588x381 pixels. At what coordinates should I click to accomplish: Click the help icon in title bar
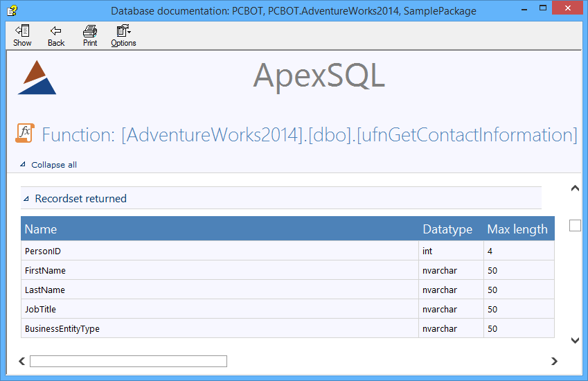[12, 10]
